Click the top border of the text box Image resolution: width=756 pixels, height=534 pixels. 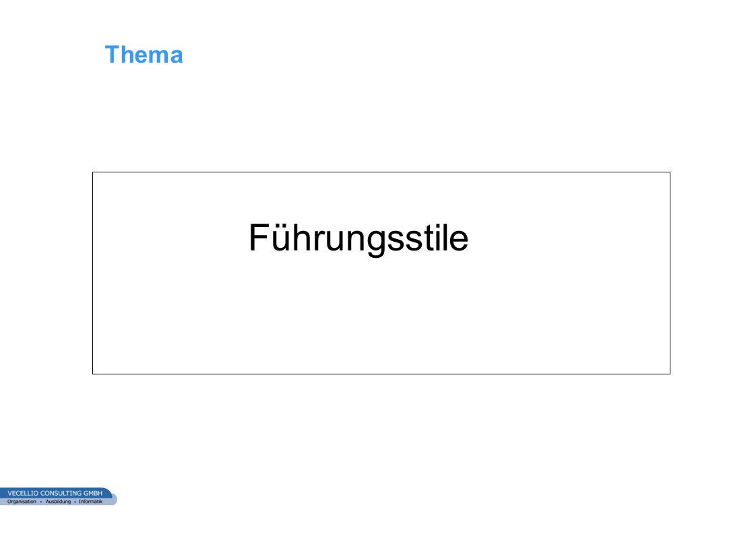tap(381, 172)
